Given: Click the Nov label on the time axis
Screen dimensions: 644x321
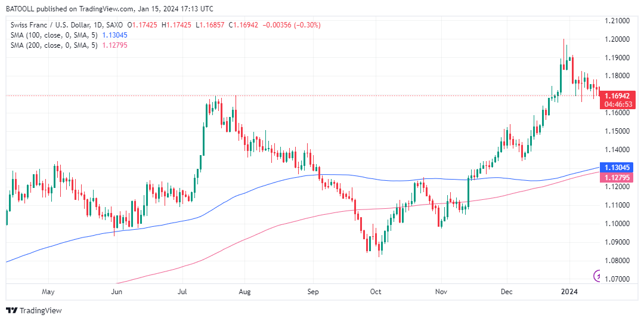Looking at the screenshot, I should click(x=441, y=292).
